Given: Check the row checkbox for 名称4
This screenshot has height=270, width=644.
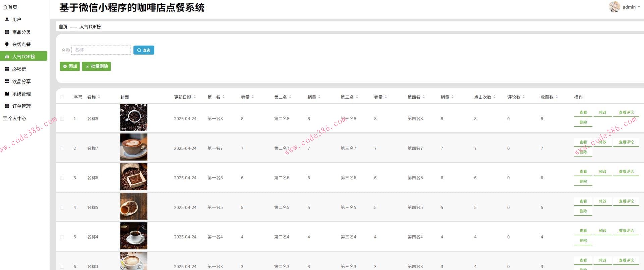Looking at the screenshot, I should point(62,237).
